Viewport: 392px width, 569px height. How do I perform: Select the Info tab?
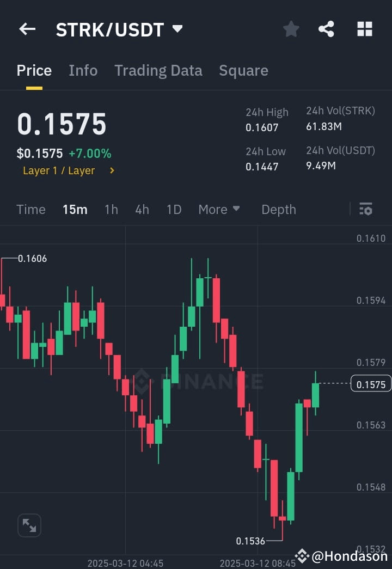click(x=83, y=70)
